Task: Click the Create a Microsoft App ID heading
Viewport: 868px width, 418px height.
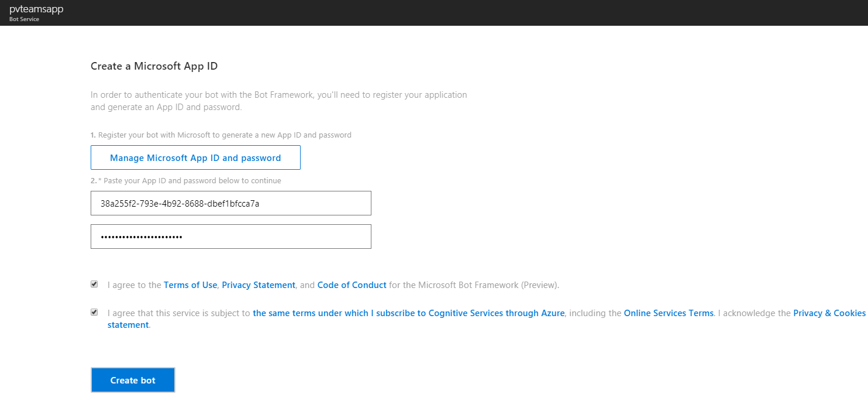Action: coord(154,66)
